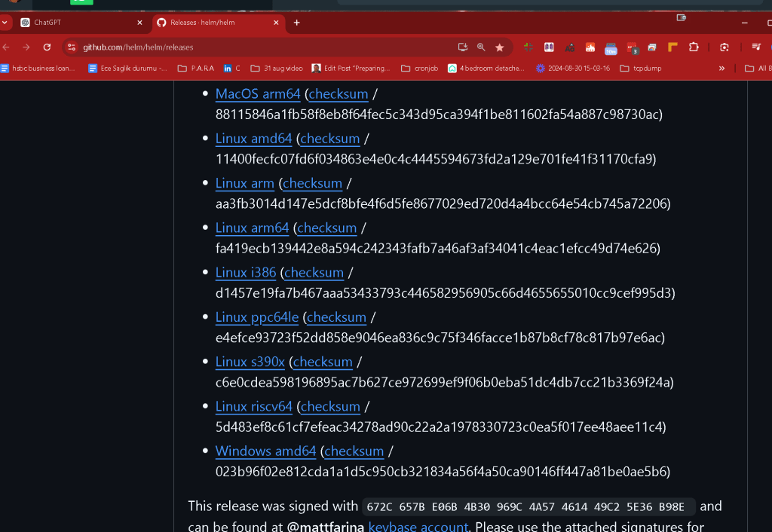Open the '31 aug video' bookmark folder
This screenshot has height=532, width=772.
(x=277, y=69)
